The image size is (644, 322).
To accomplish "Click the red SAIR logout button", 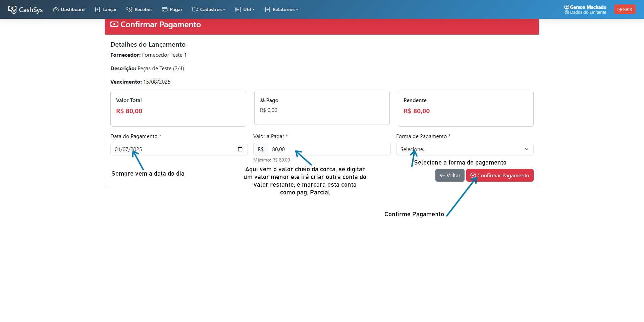I will [x=625, y=9].
